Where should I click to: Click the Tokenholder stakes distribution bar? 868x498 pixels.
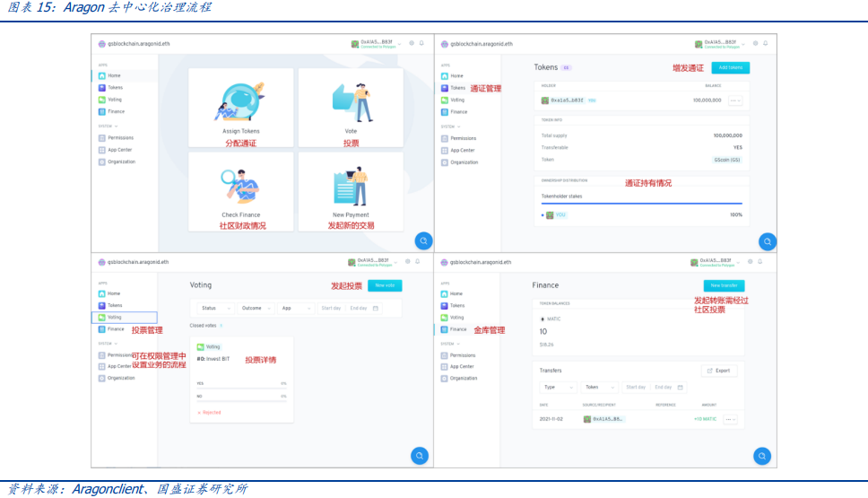642,204
